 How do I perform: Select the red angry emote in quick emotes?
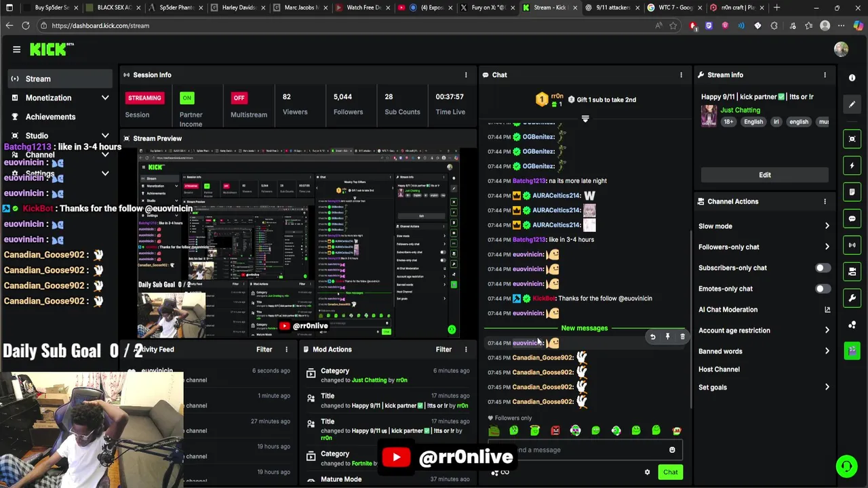555,430
